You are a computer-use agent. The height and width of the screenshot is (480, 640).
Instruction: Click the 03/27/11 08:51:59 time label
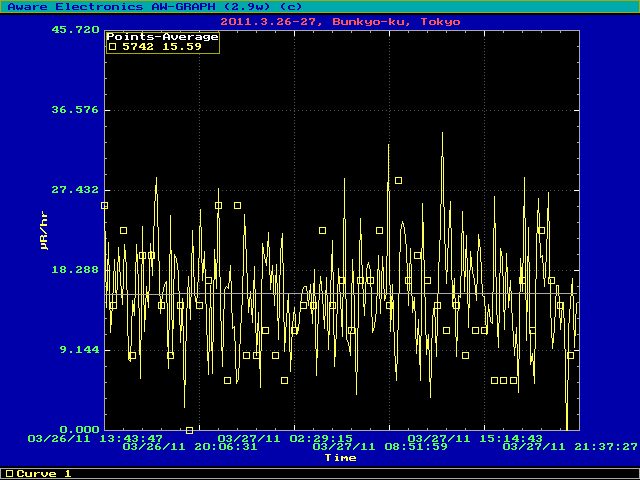pyautogui.click(x=380, y=447)
